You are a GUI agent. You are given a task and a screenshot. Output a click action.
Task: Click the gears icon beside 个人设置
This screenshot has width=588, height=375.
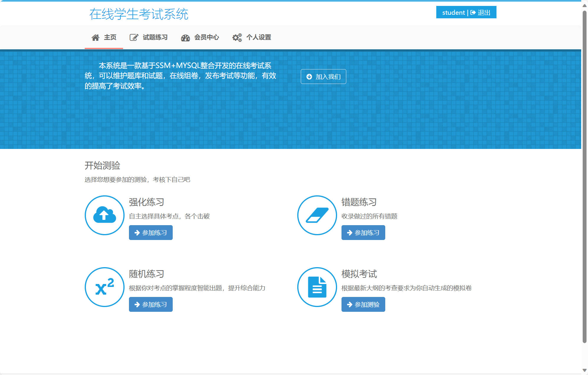pyautogui.click(x=236, y=38)
